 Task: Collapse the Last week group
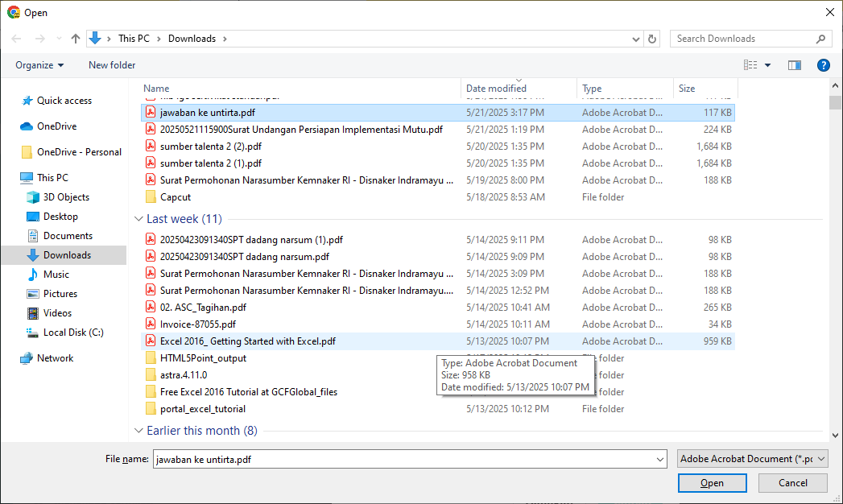point(138,219)
